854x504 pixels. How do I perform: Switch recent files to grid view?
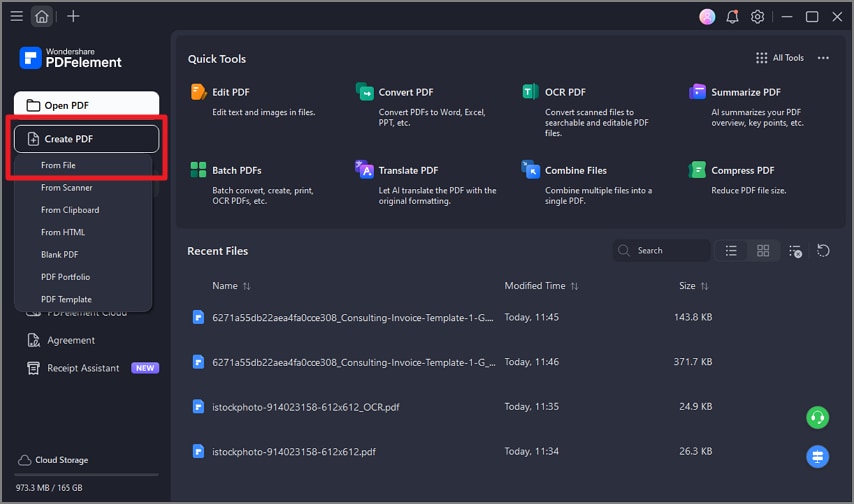(763, 250)
